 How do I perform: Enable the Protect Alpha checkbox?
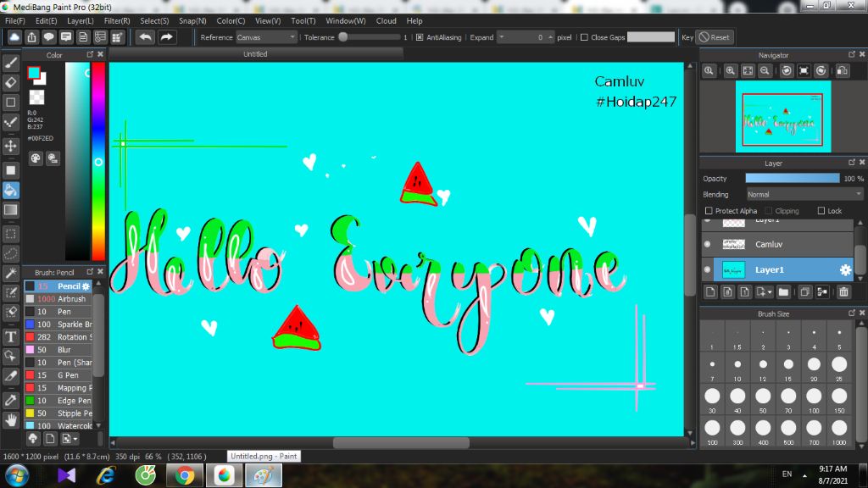pyautogui.click(x=709, y=211)
